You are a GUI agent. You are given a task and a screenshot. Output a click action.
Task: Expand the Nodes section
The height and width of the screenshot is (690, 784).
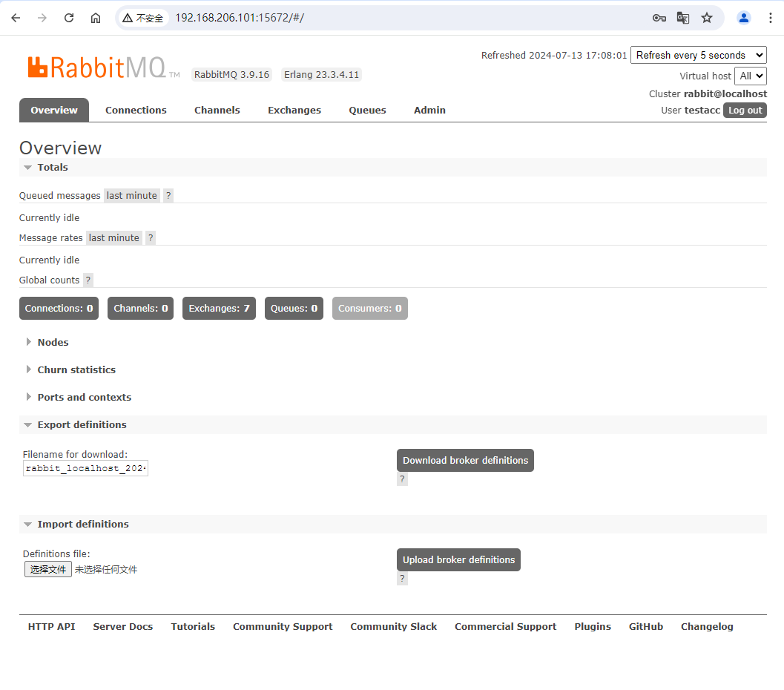pos(53,342)
